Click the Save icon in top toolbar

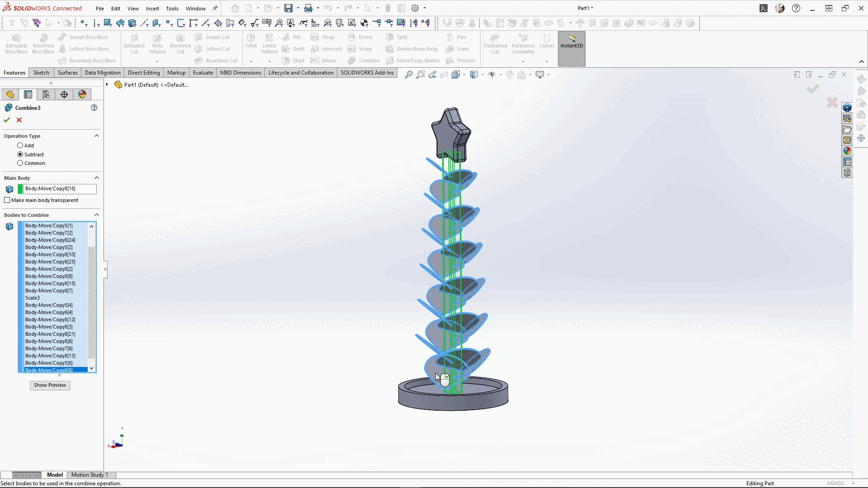click(x=288, y=8)
